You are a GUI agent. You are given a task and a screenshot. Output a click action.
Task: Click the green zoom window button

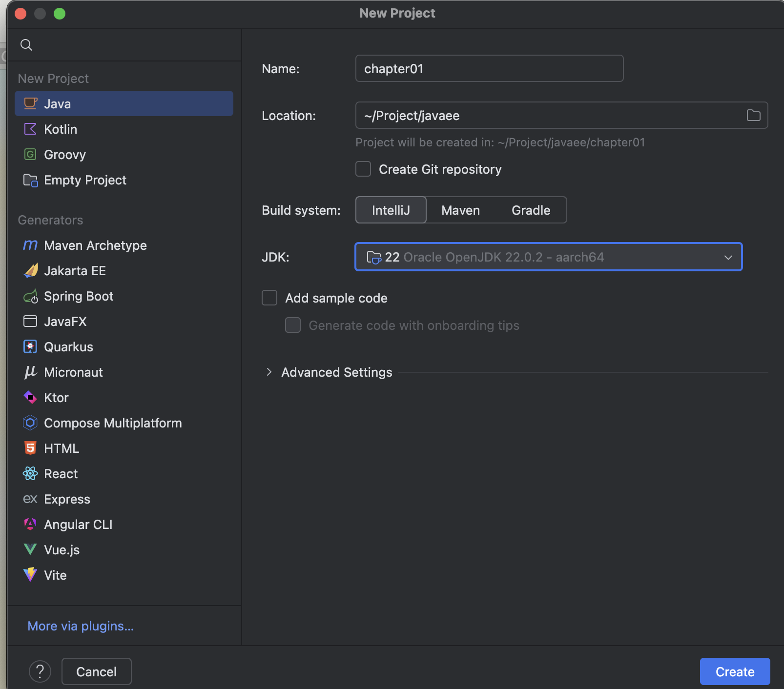[x=60, y=14]
